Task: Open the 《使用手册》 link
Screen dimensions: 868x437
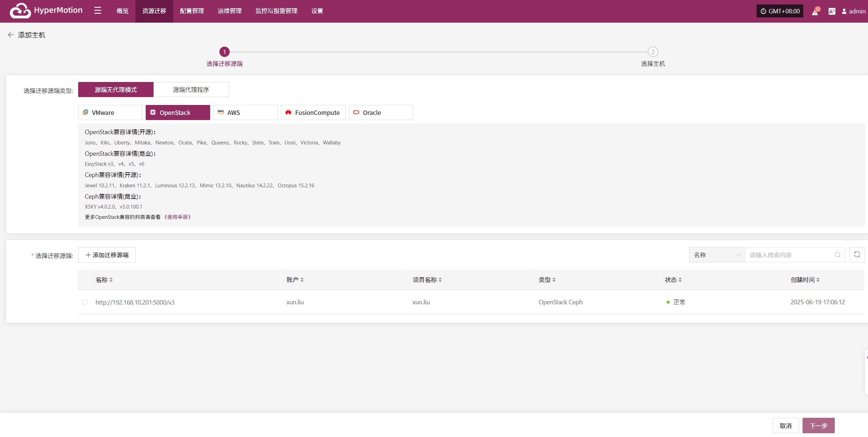Action: (177, 217)
